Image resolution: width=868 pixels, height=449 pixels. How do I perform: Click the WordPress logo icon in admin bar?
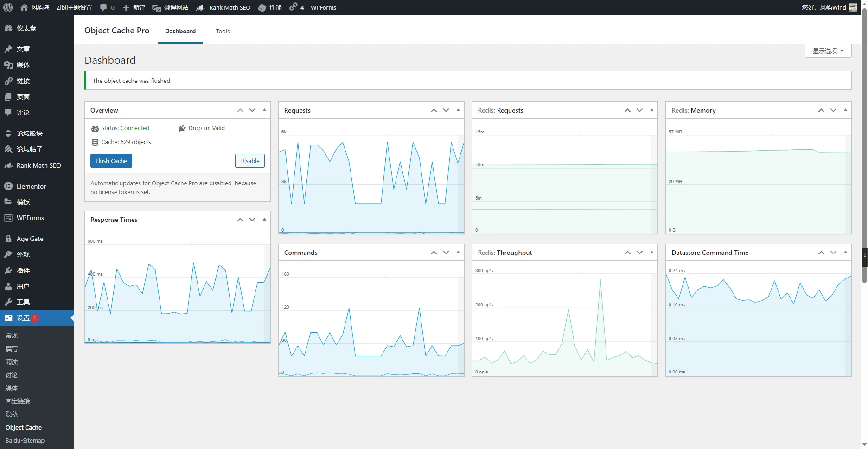8,7
